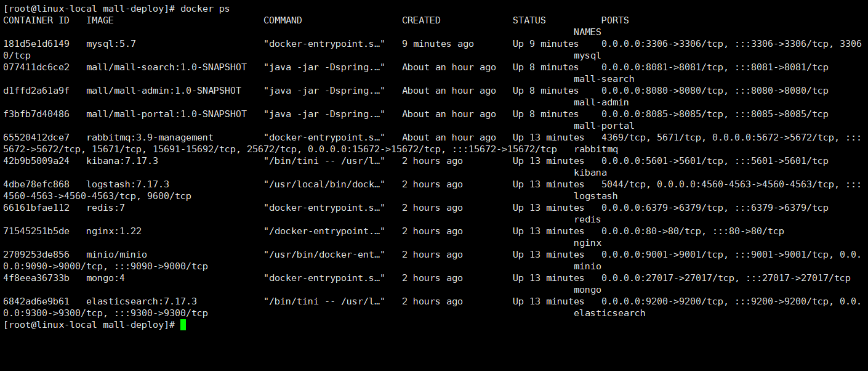Select image elasticsearch:7.17.3

[142, 301]
